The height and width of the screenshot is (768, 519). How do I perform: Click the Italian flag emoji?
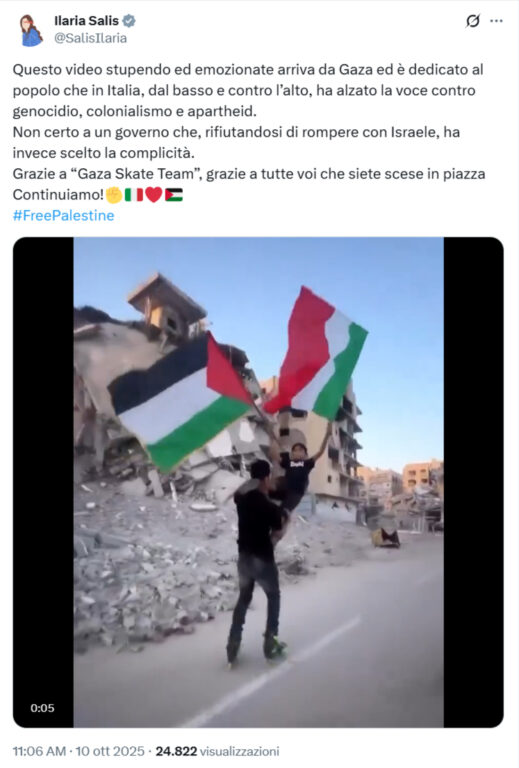click(134, 195)
